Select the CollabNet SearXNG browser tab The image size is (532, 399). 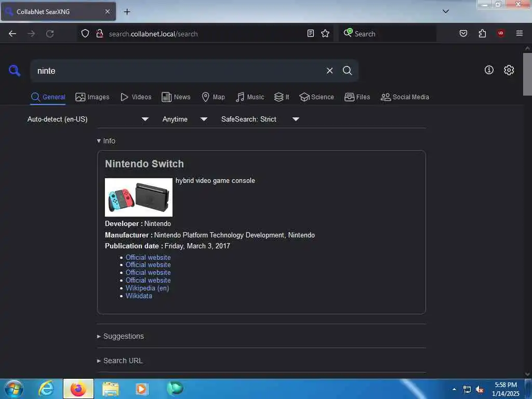(x=58, y=11)
